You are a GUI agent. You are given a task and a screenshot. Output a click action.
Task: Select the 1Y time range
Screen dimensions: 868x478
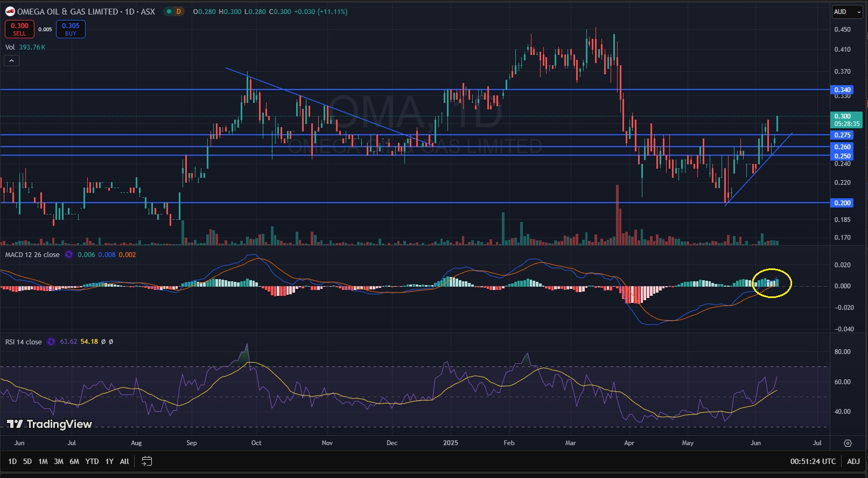(109, 461)
